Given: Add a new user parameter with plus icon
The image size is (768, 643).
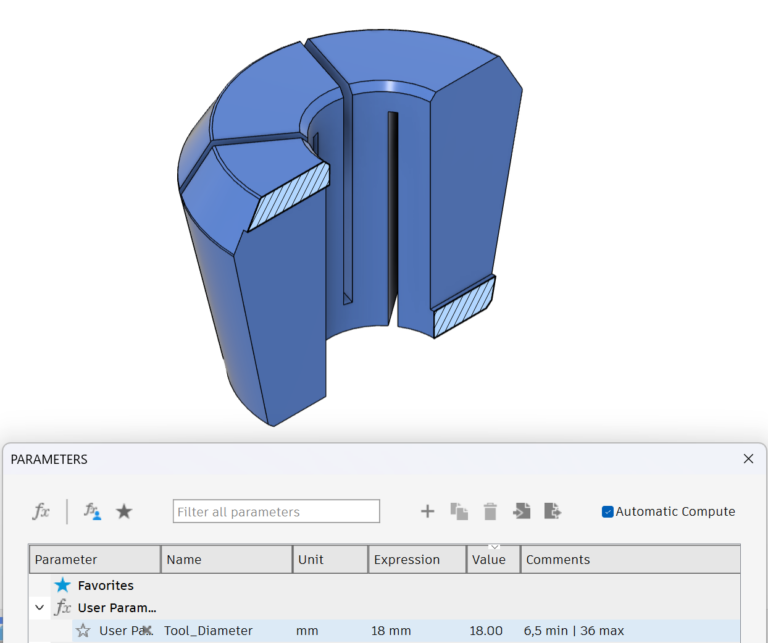Looking at the screenshot, I should coord(427,511).
